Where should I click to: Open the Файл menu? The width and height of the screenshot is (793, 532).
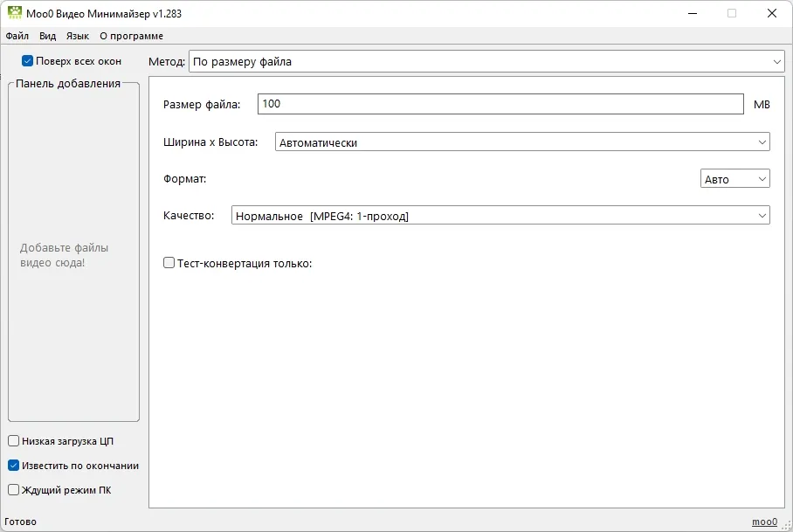click(x=17, y=36)
